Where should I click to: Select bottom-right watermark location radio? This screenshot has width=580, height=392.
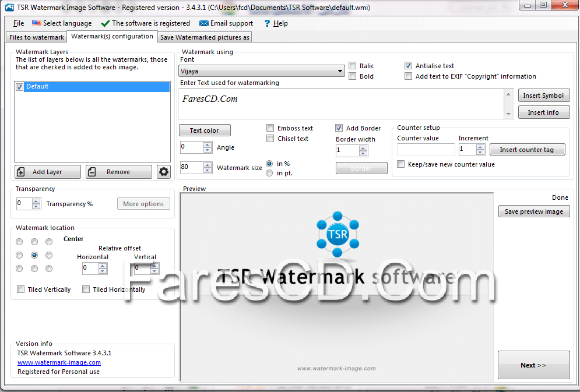click(x=49, y=269)
